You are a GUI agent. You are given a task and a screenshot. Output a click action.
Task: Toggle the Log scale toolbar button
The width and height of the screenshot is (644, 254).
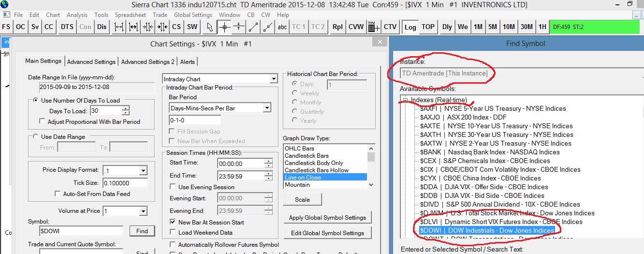410,27
